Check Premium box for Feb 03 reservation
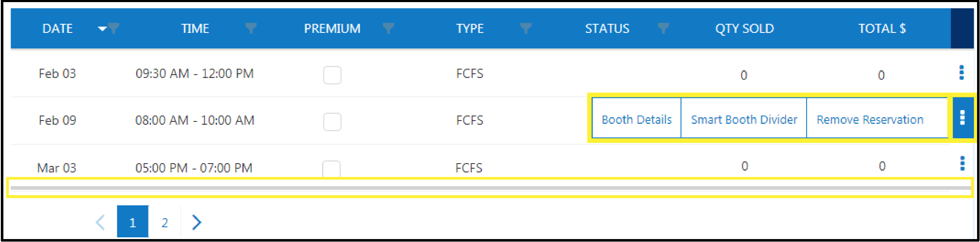This screenshot has width=980, height=242. pos(332,75)
